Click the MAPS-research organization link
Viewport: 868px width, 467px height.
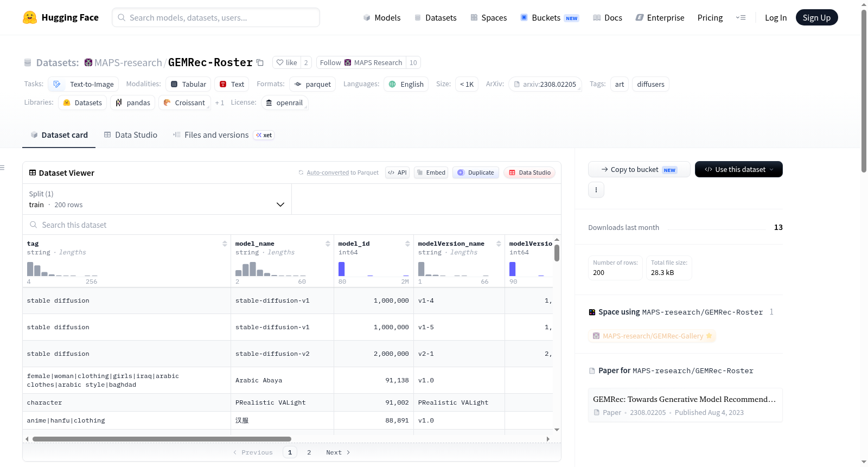[128, 62]
